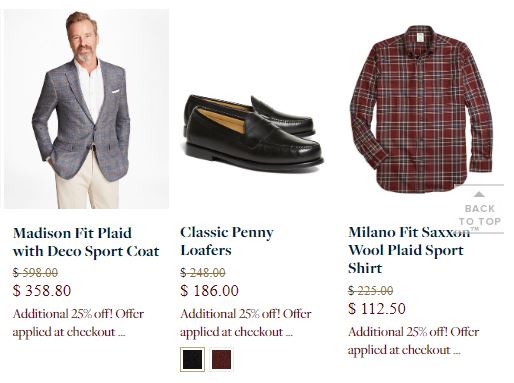Click the $ 186.00 loafers sale price
Viewport: 514px width, 383px height.
[209, 290]
